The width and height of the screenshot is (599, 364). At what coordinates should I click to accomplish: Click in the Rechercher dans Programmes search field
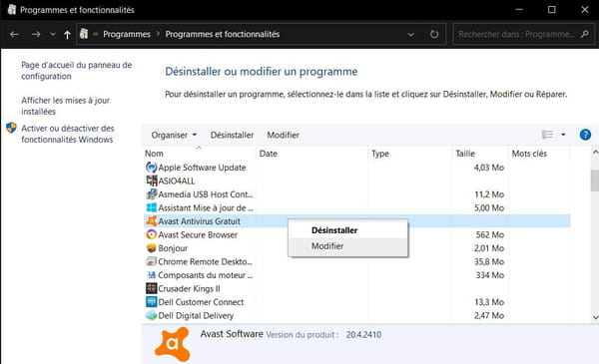516,34
